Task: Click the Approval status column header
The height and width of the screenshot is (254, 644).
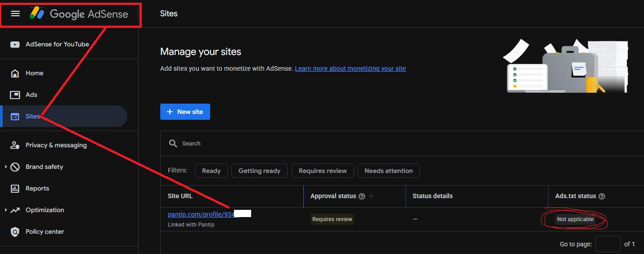Action: tap(333, 196)
